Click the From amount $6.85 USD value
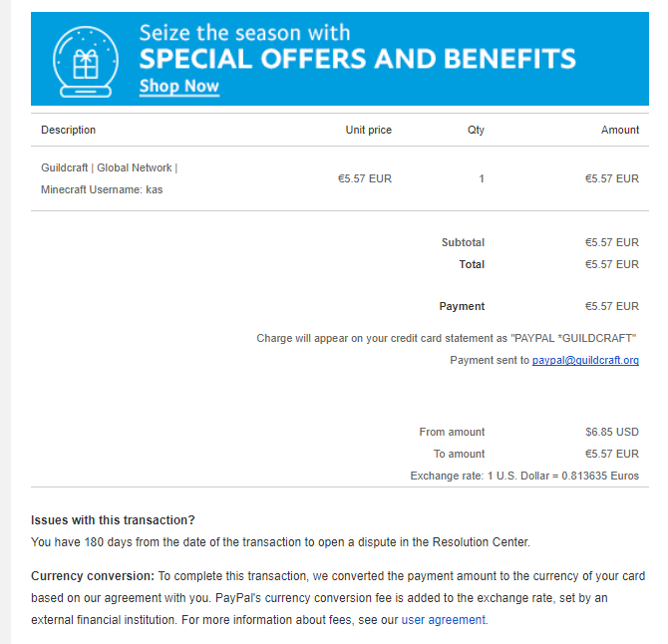The height and width of the screenshot is (644, 668). click(x=612, y=432)
